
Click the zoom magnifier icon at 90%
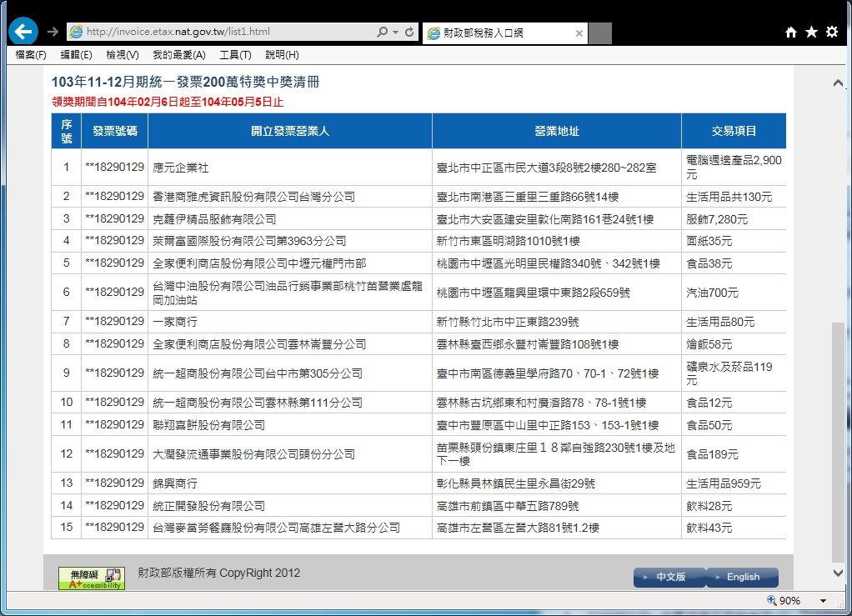point(772,600)
